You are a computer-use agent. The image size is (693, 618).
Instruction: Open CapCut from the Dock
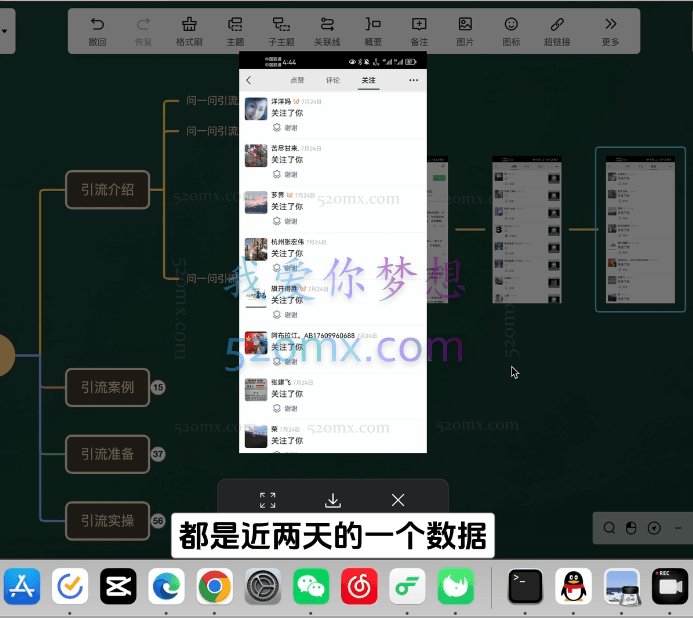click(x=118, y=586)
